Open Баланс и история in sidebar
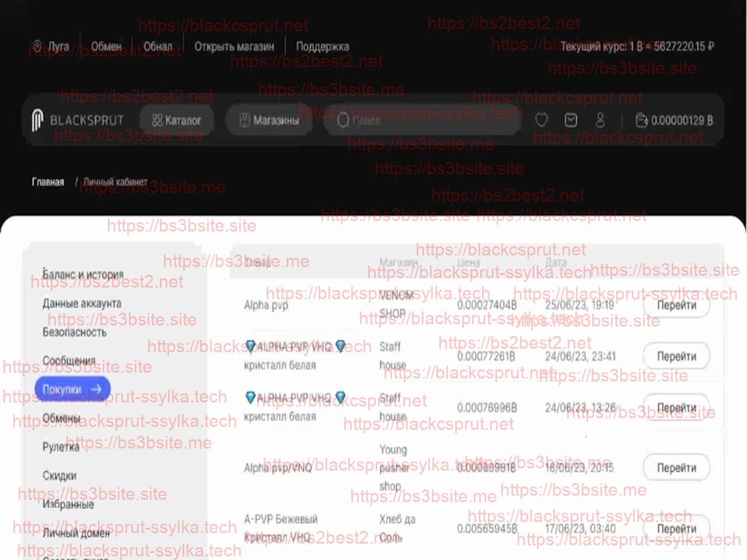Image resolution: width=747 pixels, height=560 pixels. pyautogui.click(x=83, y=274)
